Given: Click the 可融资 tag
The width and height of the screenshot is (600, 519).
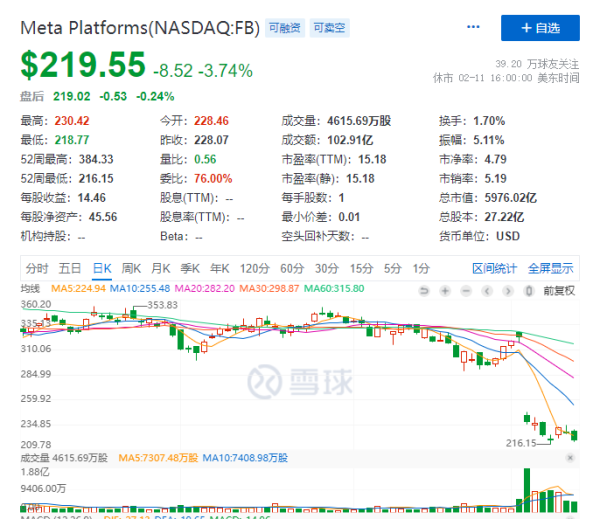Looking at the screenshot, I should (x=285, y=29).
